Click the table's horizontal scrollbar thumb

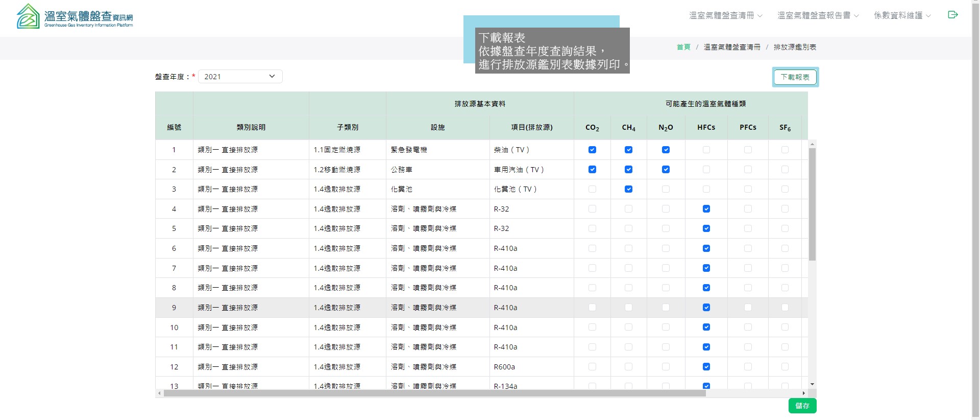(x=434, y=393)
